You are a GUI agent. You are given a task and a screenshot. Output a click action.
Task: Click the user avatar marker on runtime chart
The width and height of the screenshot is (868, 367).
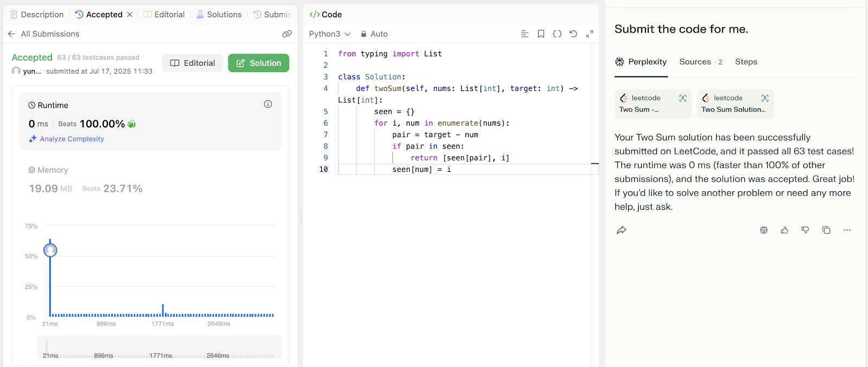pyautogui.click(x=50, y=250)
